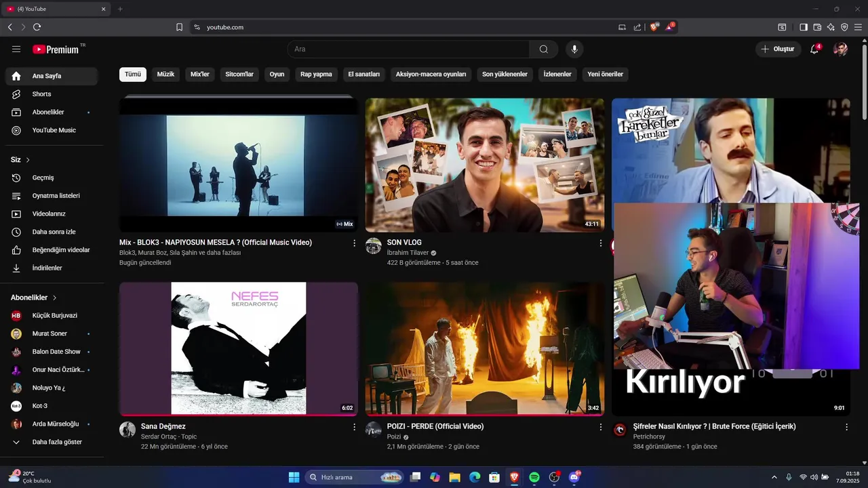Open Küçük Burjuvazi channel subscription
This screenshot has width=868, height=488.
coord(52,316)
